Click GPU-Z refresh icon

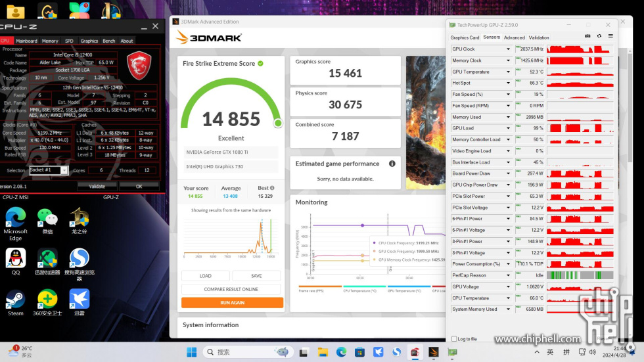[599, 36]
